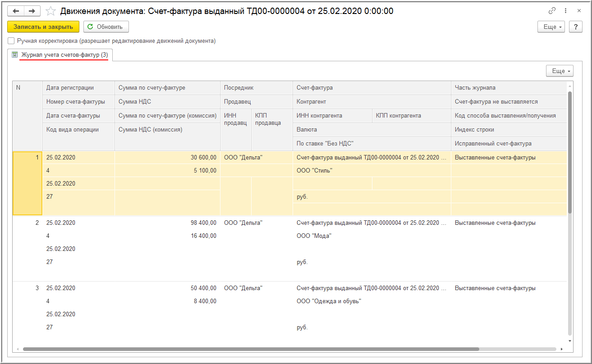
Task: Select row number 1 cell
Action: (28, 183)
